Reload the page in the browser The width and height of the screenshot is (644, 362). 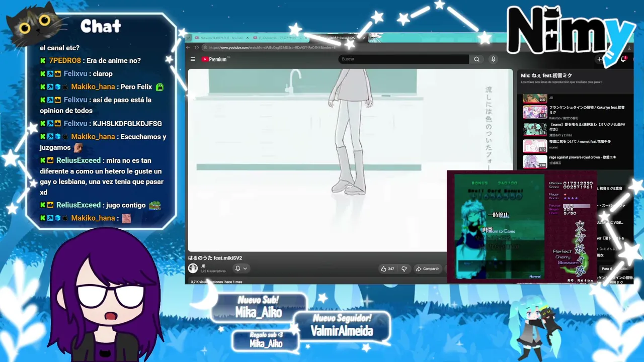(196, 48)
